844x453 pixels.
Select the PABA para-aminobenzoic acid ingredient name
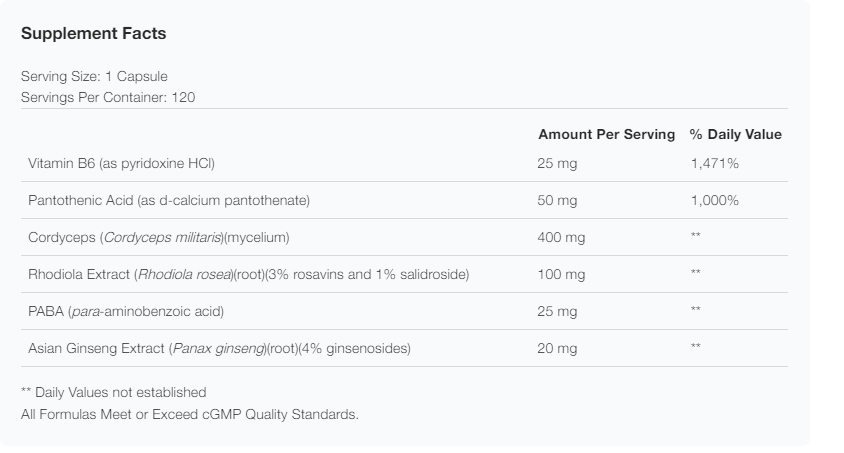click(125, 311)
